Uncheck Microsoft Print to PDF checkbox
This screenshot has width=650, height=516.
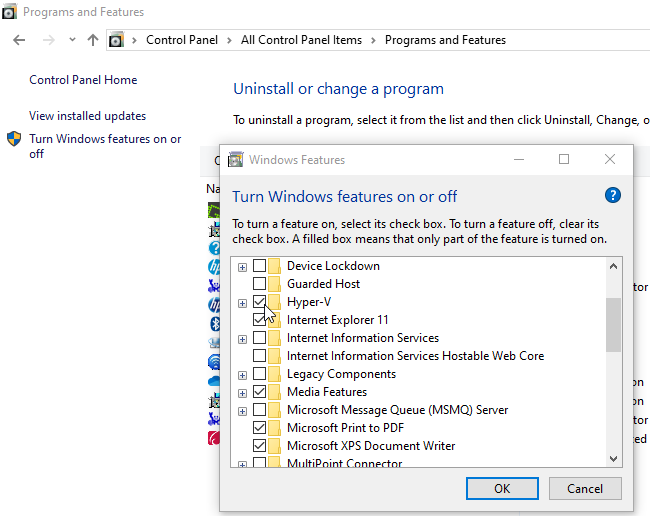coord(260,427)
